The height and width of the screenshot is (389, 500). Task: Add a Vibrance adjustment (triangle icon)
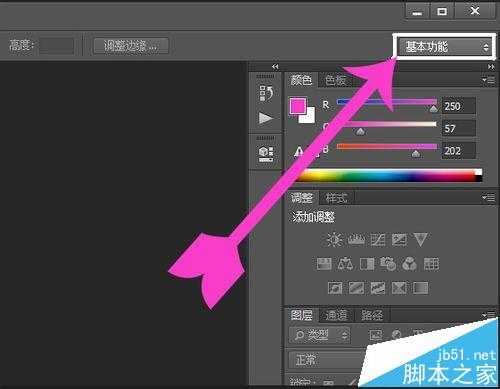[x=421, y=239]
